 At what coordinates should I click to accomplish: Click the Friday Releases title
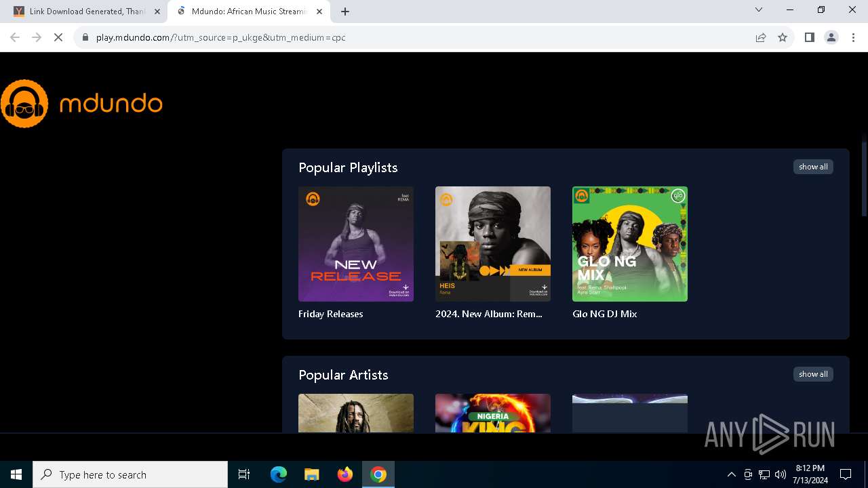pos(331,314)
